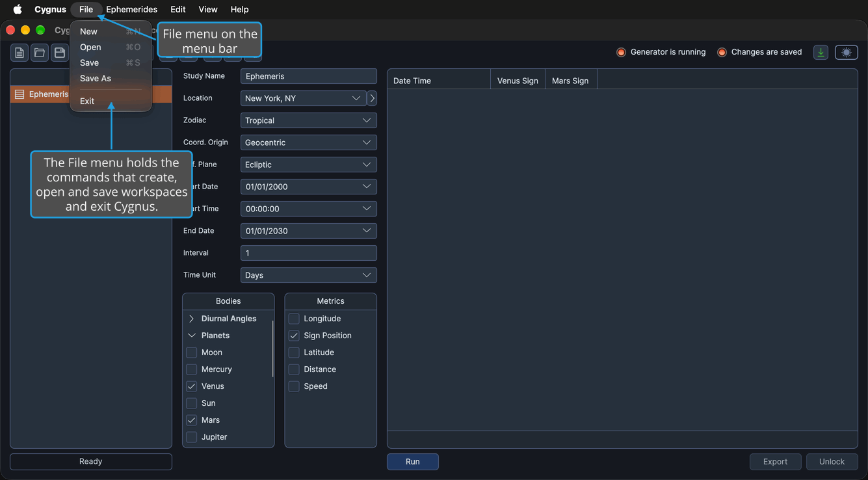Click the Export button
This screenshot has width=868, height=480.
pyautogui.click(x=775, y=462)
